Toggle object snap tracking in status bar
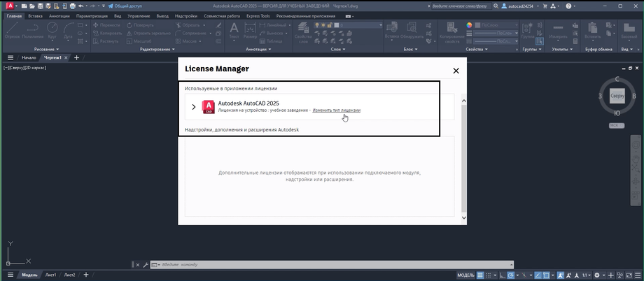Screen dimensions: 644x281 click(x=537, y=275)
